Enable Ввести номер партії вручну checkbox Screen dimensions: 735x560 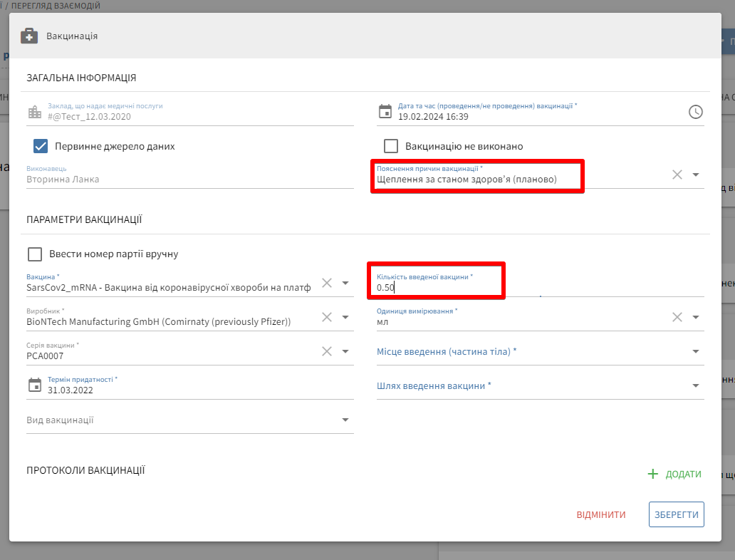coord(35,254)
